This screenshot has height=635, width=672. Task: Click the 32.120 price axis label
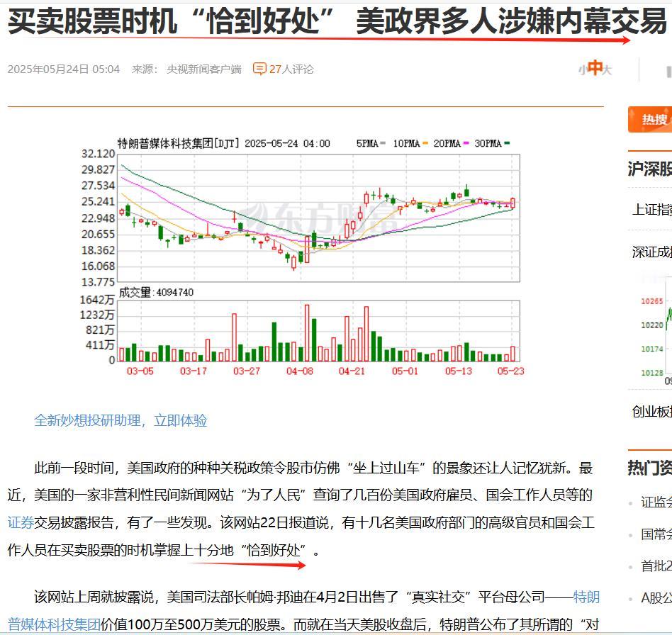98,154
